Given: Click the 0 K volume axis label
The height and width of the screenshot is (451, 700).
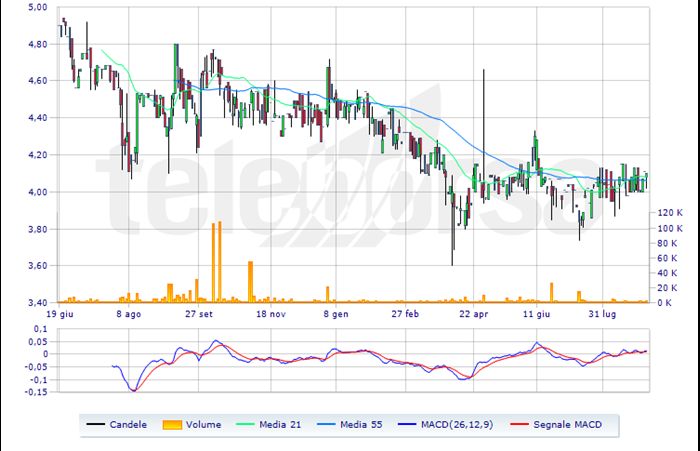Looking at the screenshot, I should (665, 303).
